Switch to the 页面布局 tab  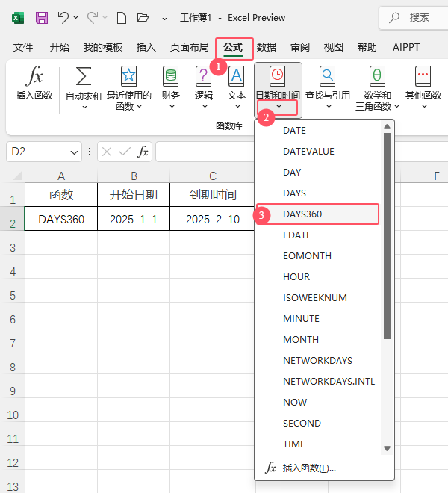pos(189,47)
